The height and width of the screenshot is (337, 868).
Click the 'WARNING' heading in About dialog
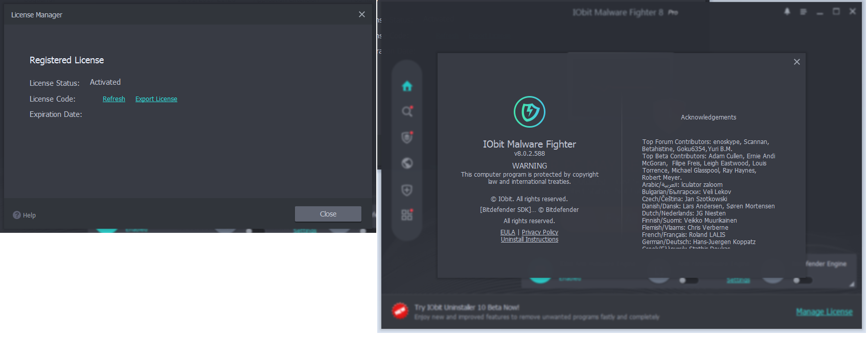530,166
